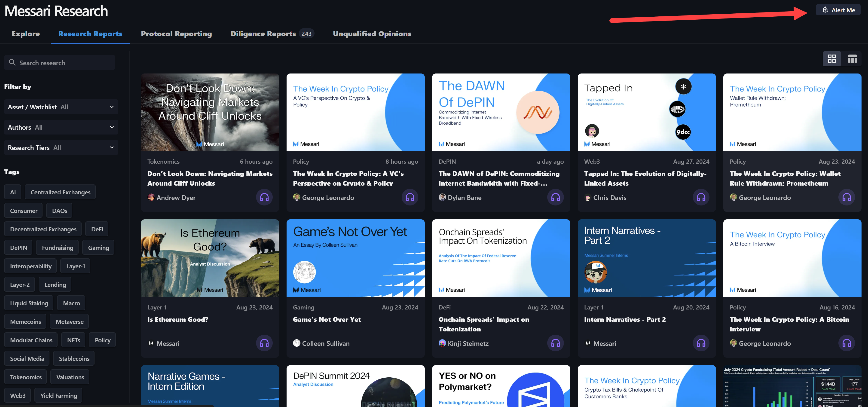Filter by the Modular Chains tag
The image size is (868, 407).
coord(31,340)
